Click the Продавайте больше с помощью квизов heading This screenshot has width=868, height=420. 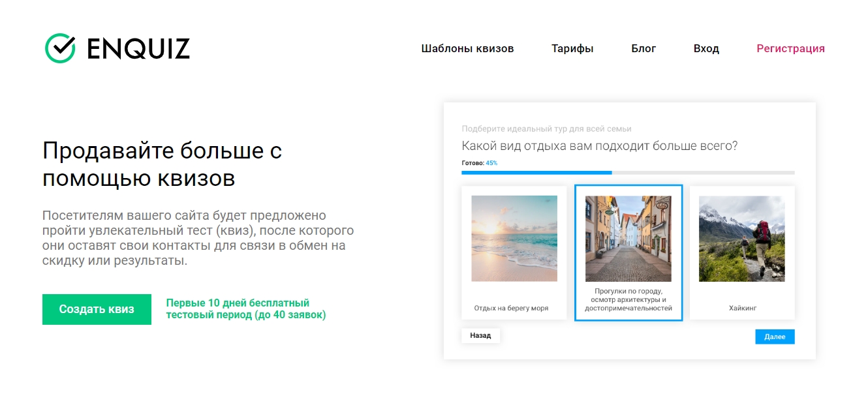163,164
